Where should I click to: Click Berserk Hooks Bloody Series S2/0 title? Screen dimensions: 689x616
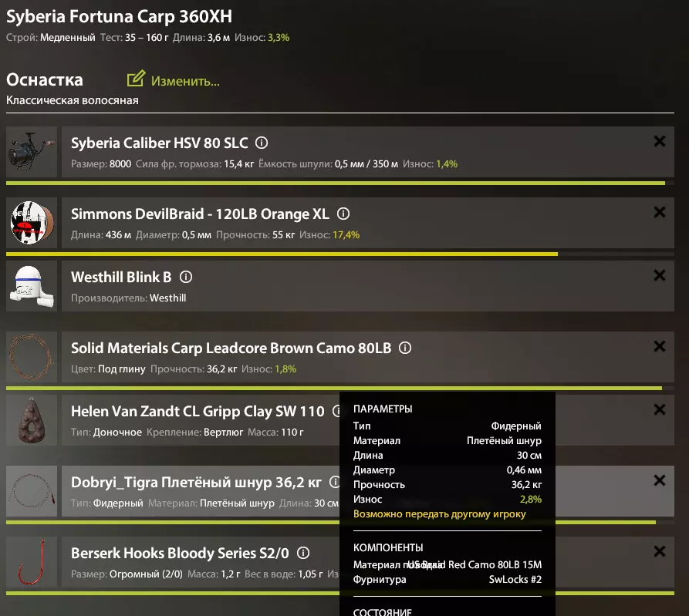(181, 554)
